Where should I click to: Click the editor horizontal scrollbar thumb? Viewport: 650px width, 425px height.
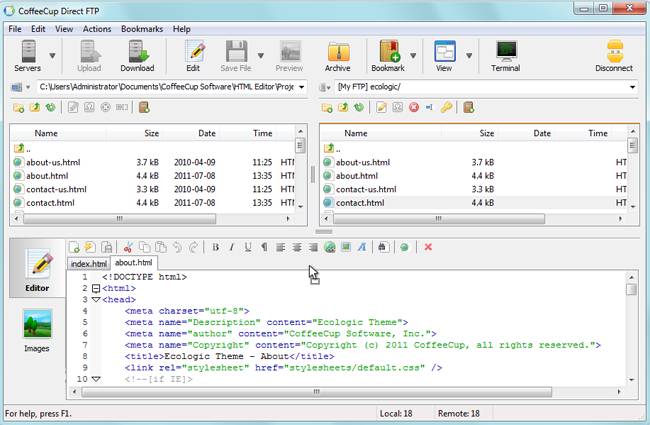(x=317, y=392)
